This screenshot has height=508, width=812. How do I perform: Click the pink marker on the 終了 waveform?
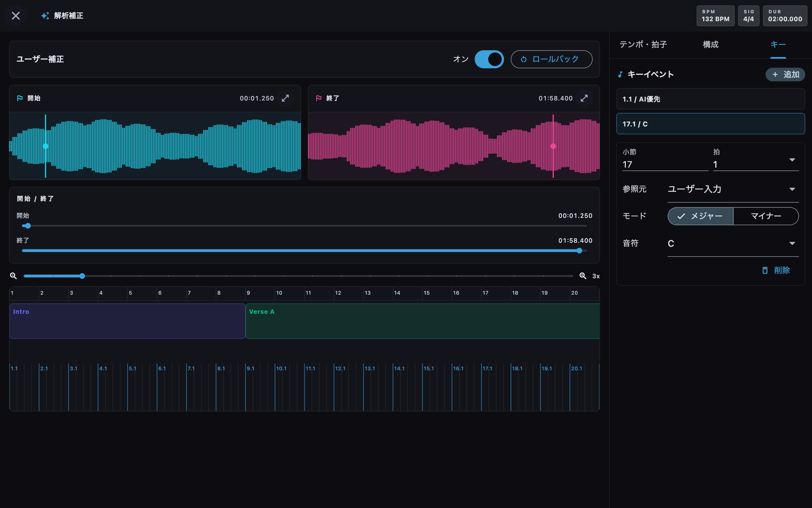click(x=553, y=146)
